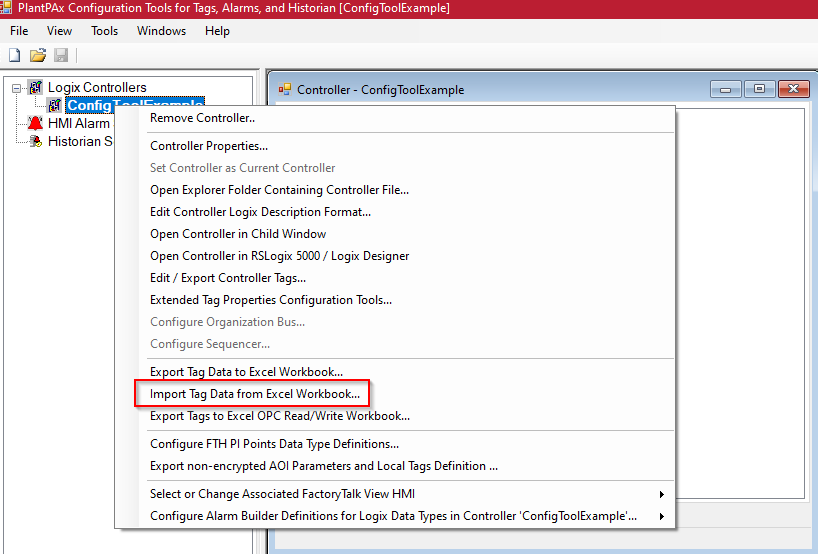Screen dimensions: 818x554
Task: Open the Help menu
Action: point(217,31)
